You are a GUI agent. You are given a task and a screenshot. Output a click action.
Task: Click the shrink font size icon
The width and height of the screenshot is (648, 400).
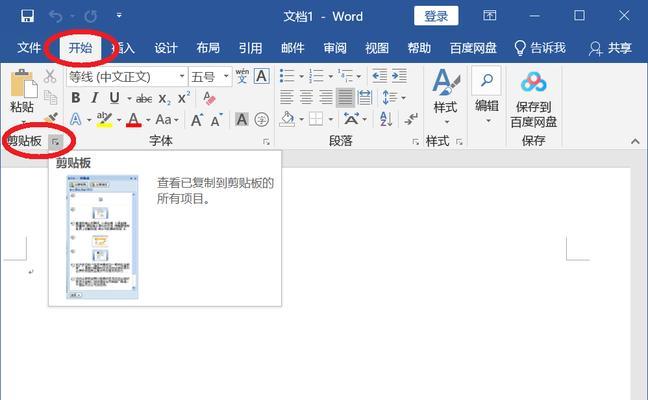point(217,120)
